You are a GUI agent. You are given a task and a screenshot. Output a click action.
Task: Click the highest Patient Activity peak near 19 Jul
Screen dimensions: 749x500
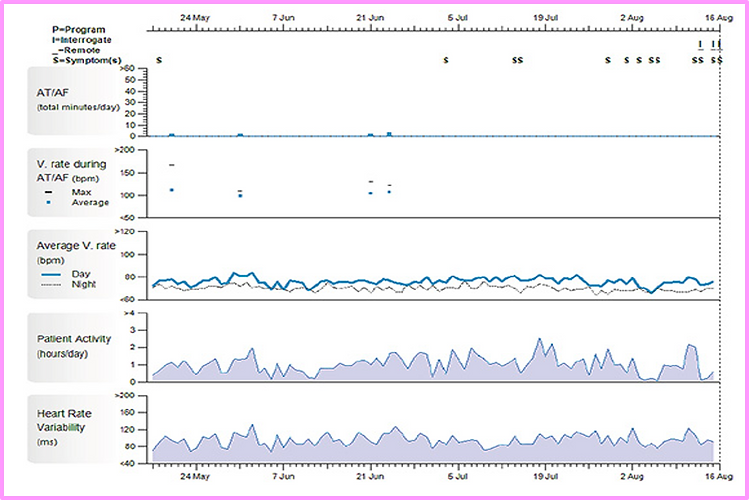point(540,339)
